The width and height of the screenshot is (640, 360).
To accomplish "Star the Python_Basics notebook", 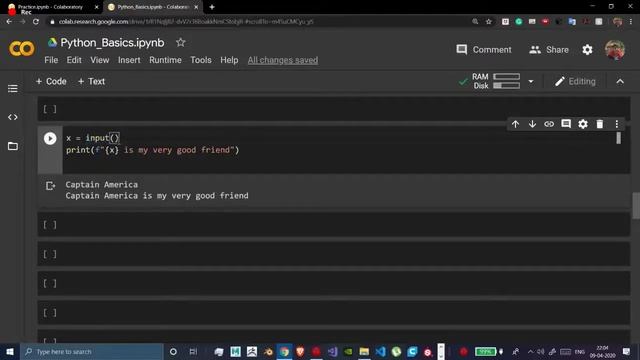I will (x=180, y=42).
